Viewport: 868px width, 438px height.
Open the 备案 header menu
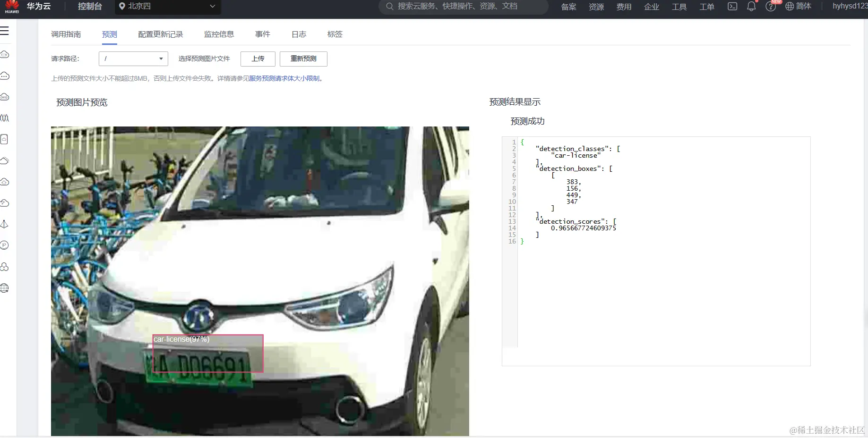[569, 7]
